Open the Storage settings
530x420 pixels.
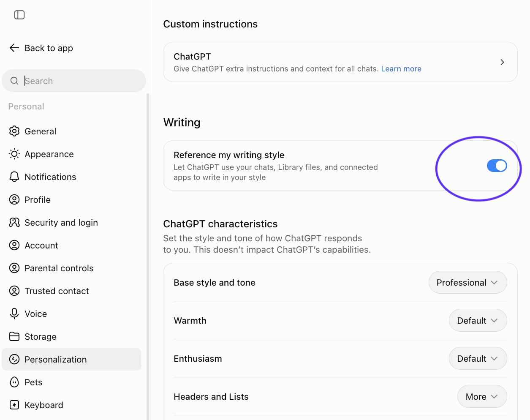pyautogui.click(x=72, y=336)
